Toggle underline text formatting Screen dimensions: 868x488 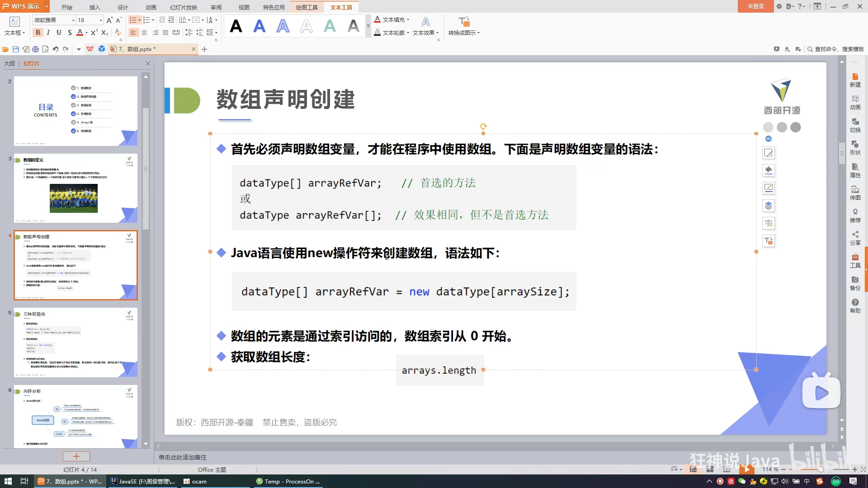pos(59,33)
